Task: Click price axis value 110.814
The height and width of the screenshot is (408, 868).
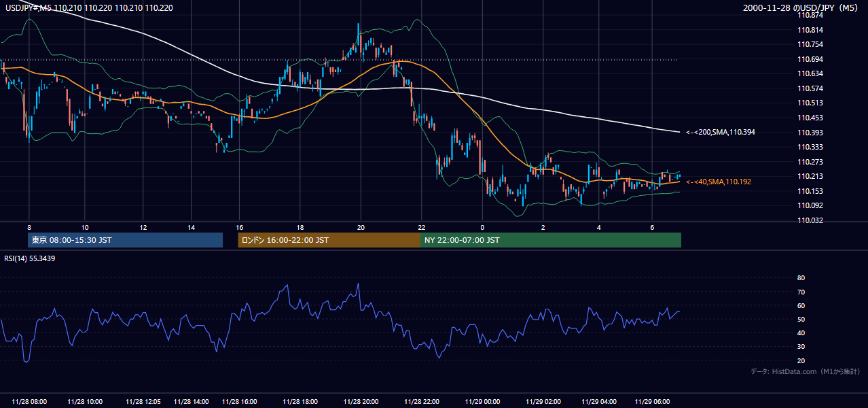Action: 810,30
